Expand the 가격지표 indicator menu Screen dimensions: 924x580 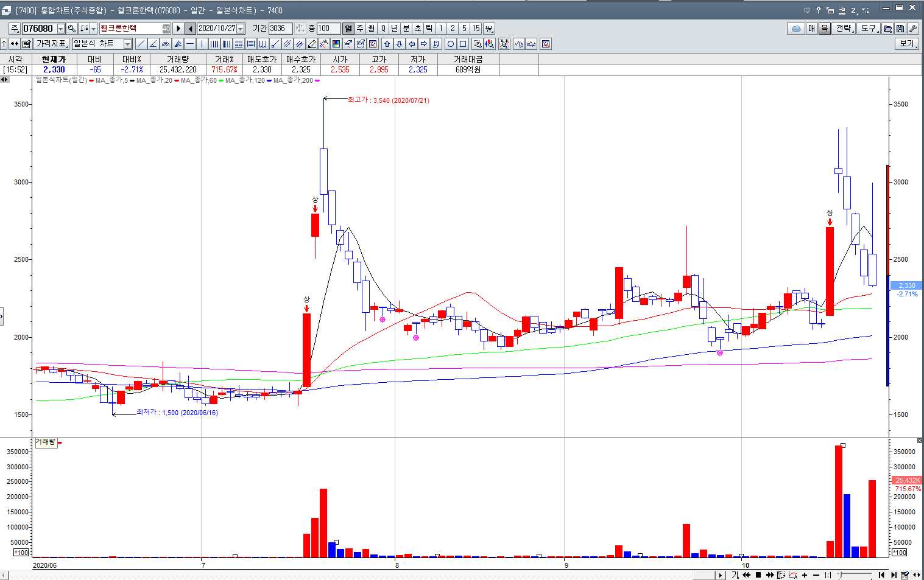coord(52,44)
